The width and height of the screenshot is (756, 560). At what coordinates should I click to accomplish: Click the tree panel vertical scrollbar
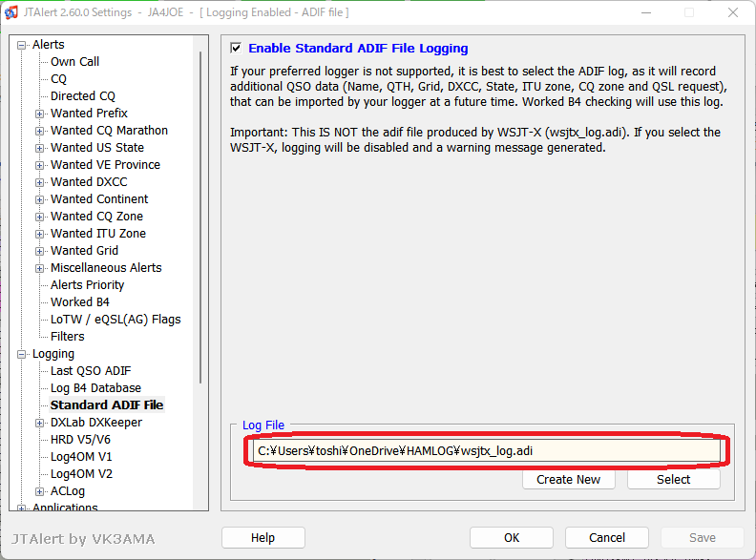point(200,217)
